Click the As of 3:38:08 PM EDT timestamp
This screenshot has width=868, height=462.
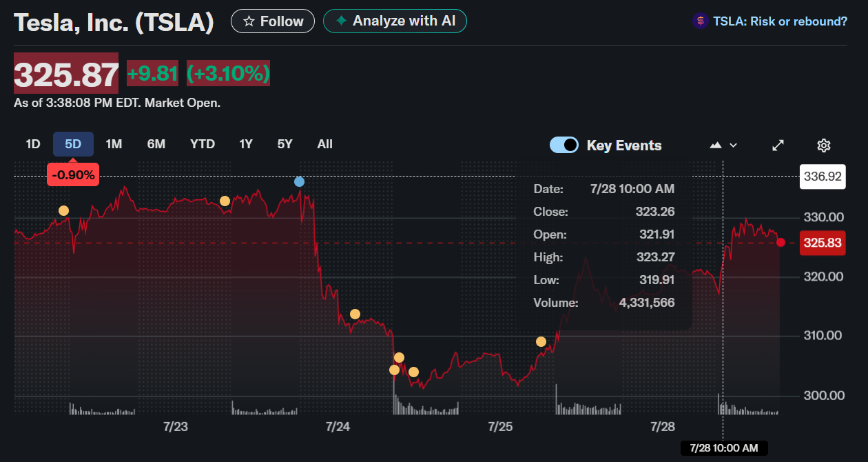tap(117, 103)
